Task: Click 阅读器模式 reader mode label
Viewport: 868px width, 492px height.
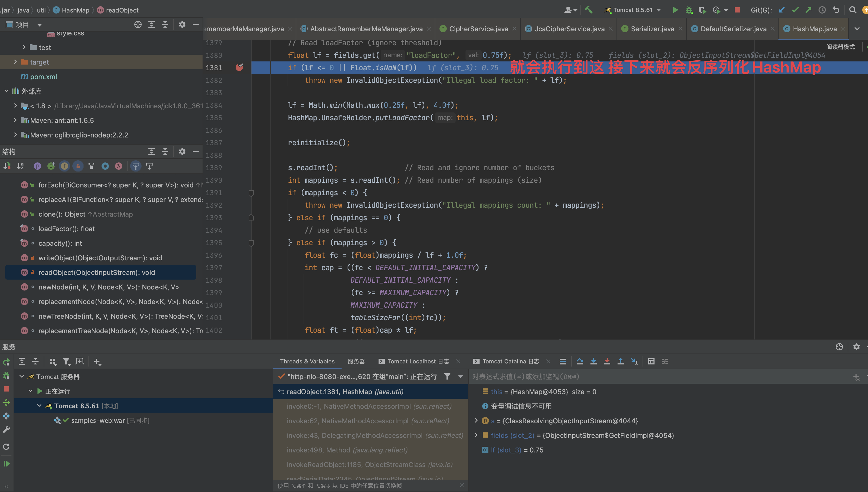Action: coord(840,47)
